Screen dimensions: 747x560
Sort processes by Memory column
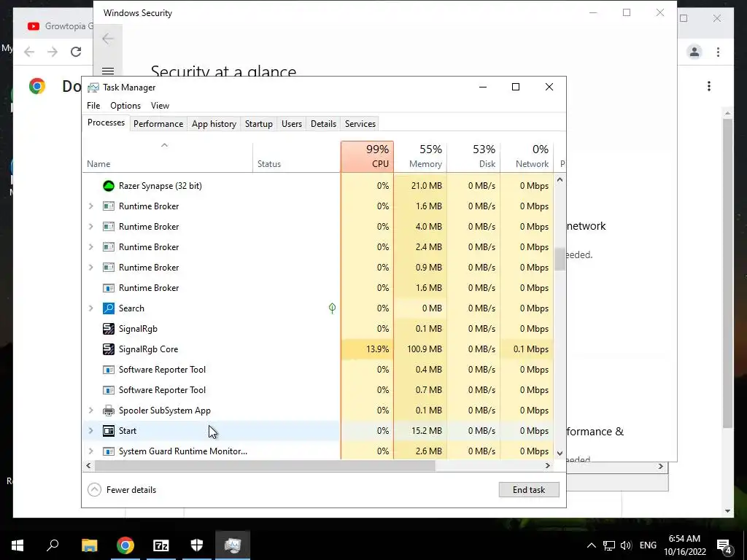point(420,156)
